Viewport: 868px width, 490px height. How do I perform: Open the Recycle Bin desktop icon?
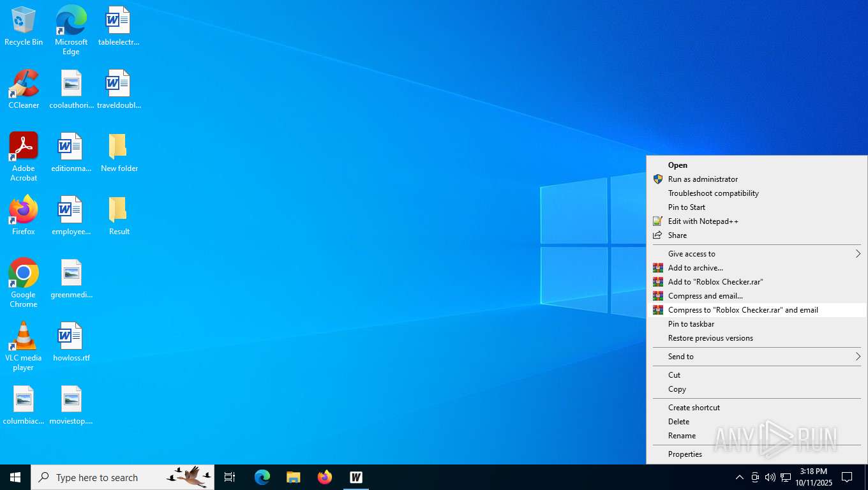[x=24, y=27]
